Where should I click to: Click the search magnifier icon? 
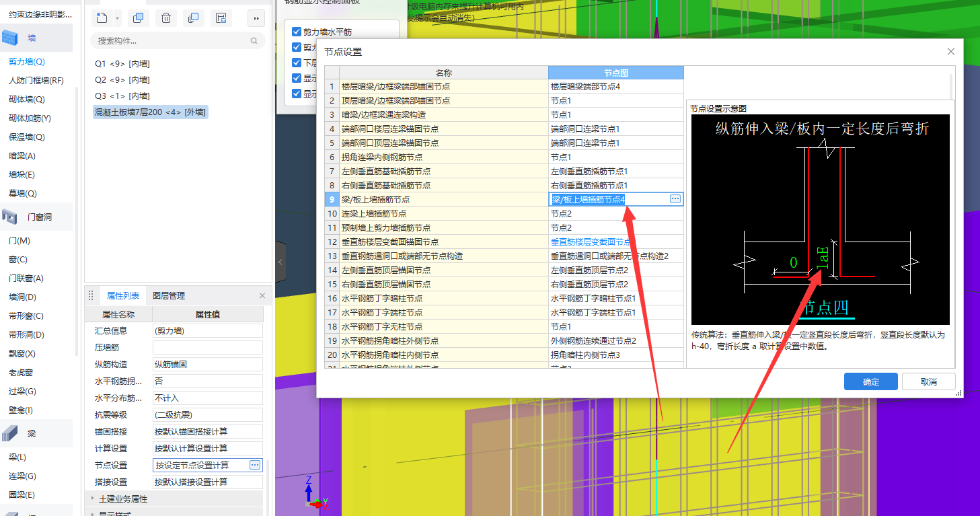[x=254, y=41]
